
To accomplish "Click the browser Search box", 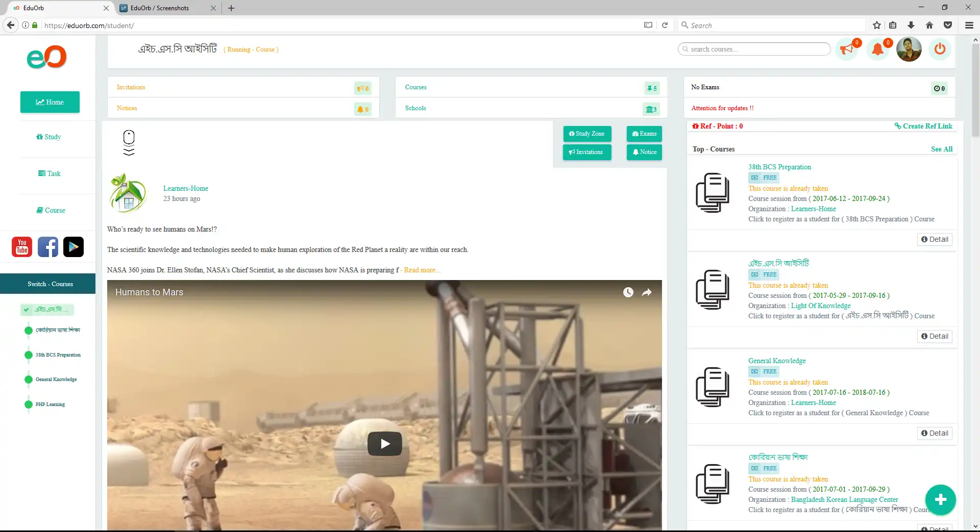I will click(x=772, y=25).
